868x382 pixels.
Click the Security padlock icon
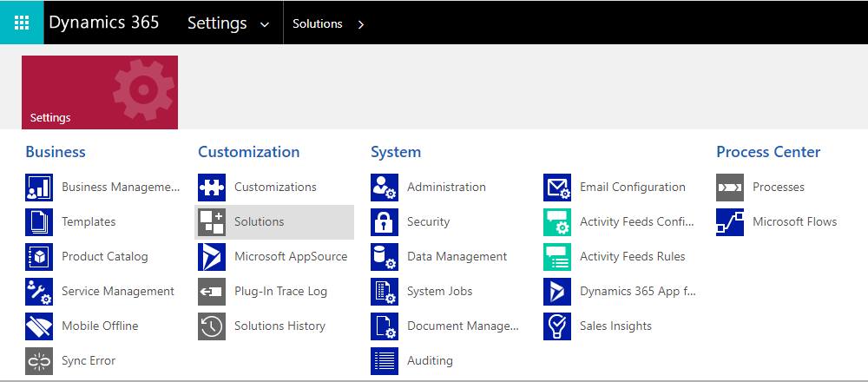pos(385,222)
